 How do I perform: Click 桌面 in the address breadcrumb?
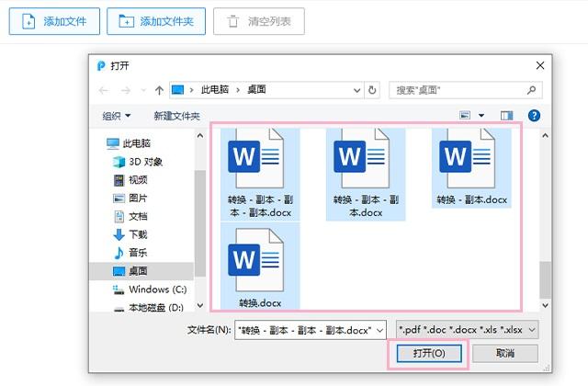pyautogui.click(x=256, y=90)
